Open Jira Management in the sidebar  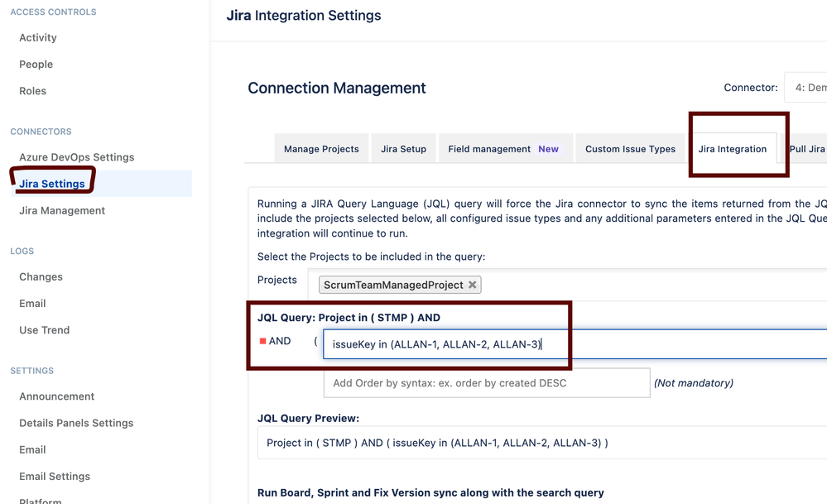[x=62, y=210]
